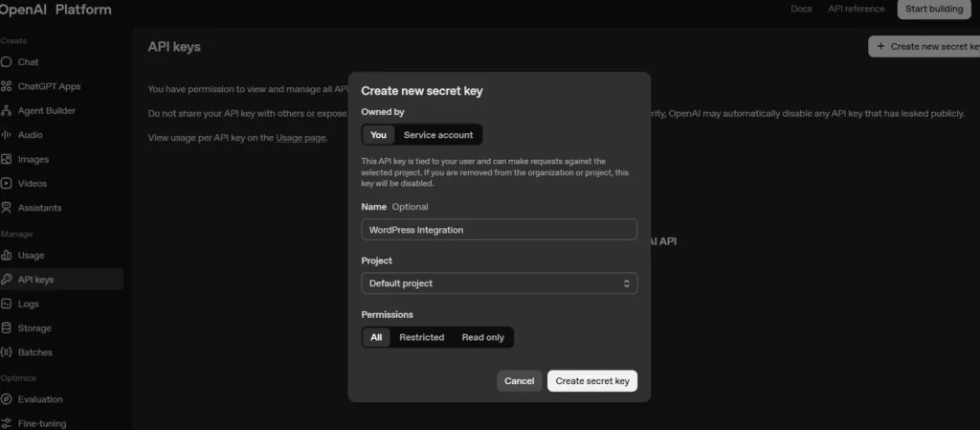Image resolution: width=980 pixels, height=430 pixels.
Task: Select You as key owner
Action: point(378,135)
